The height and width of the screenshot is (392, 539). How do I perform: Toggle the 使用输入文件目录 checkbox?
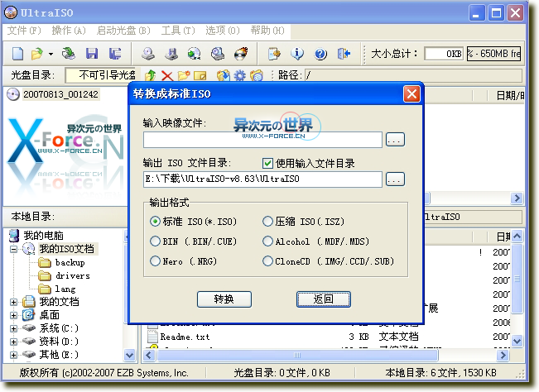point(267,163)
